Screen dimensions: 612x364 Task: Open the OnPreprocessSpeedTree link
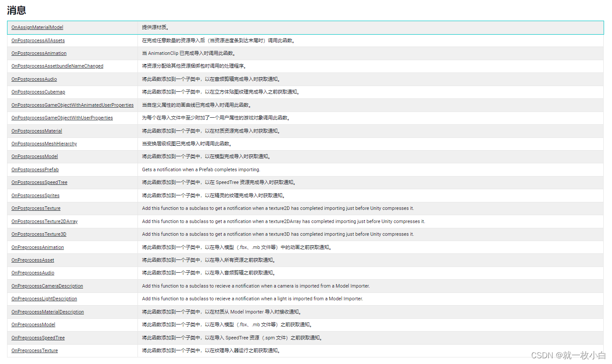38,338
